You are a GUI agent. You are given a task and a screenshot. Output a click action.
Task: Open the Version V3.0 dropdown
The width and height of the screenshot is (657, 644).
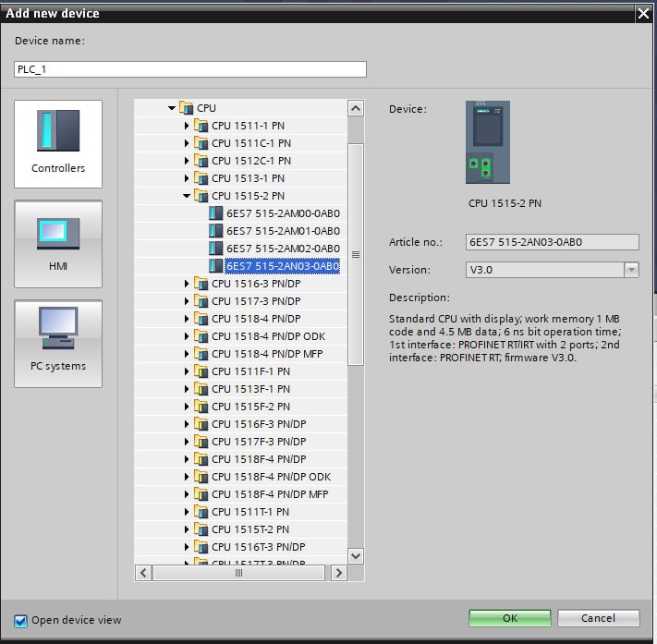coord(631,270)
